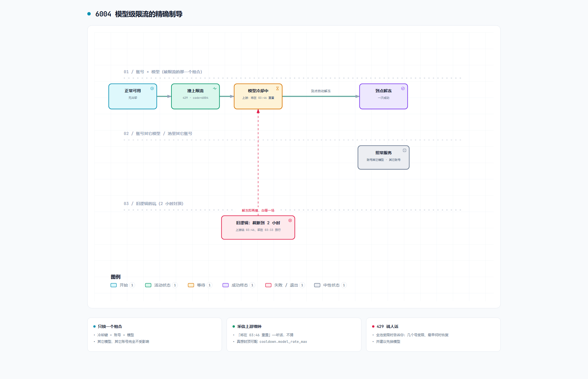This screenshot has height=379, width=588.
Task: Select the 照常服务 node
Action: click(384, 158)
